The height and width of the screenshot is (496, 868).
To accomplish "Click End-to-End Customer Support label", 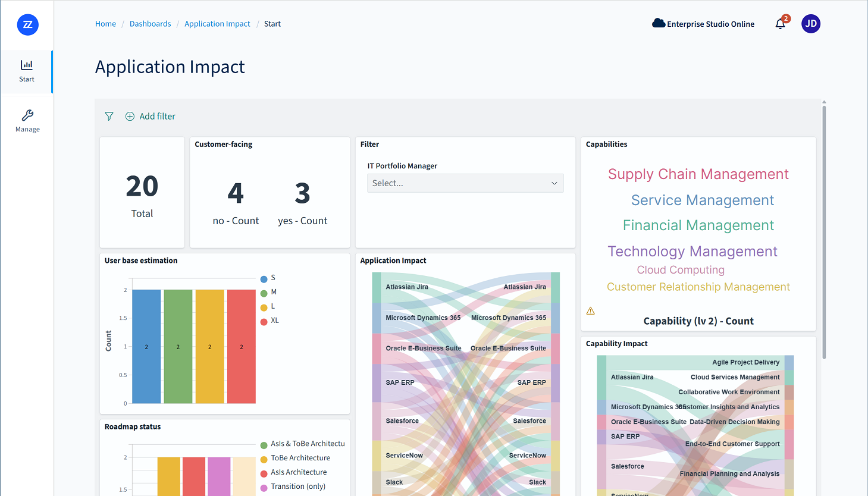I will 732,444.
